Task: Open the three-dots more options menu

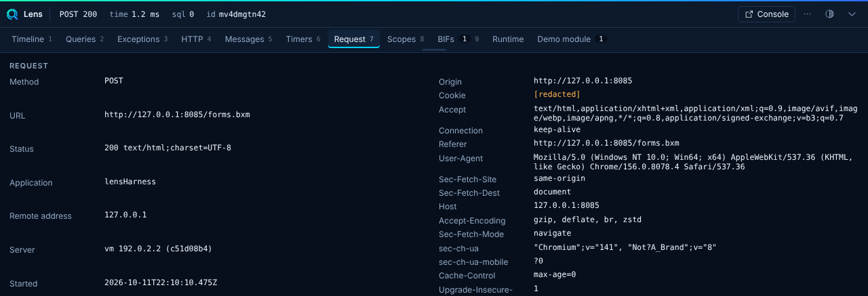Action: [807, 14]
